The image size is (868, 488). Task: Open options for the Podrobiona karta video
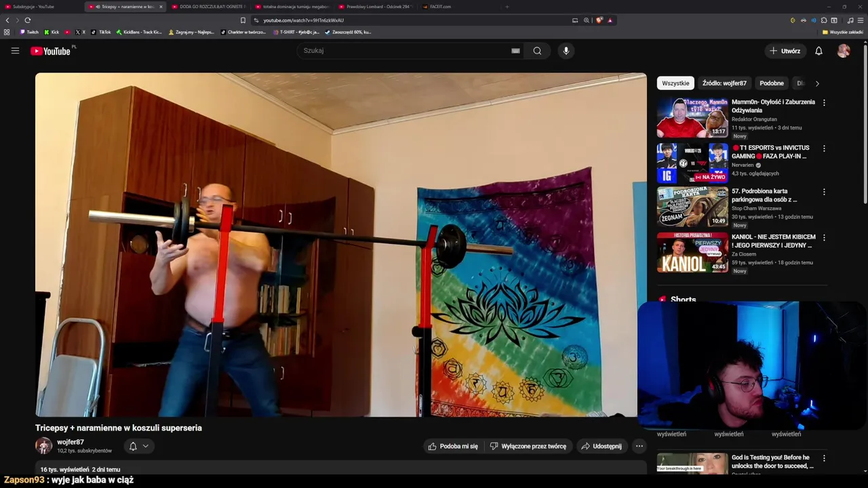pyautogui.click(x=824, y=192)
